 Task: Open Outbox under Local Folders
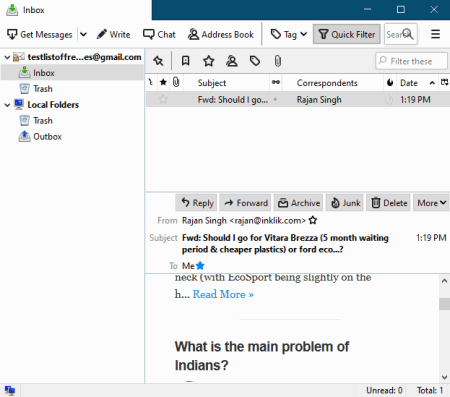click(x=47, y=136)
